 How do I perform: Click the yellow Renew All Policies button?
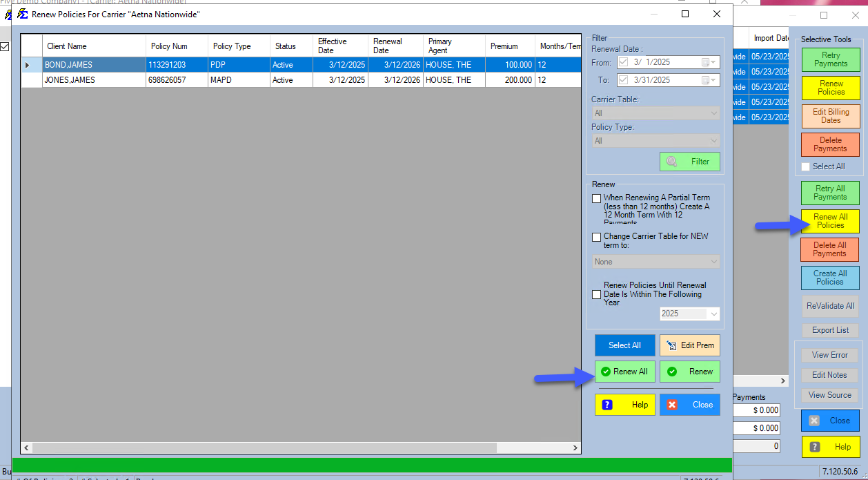click(830, 221)
